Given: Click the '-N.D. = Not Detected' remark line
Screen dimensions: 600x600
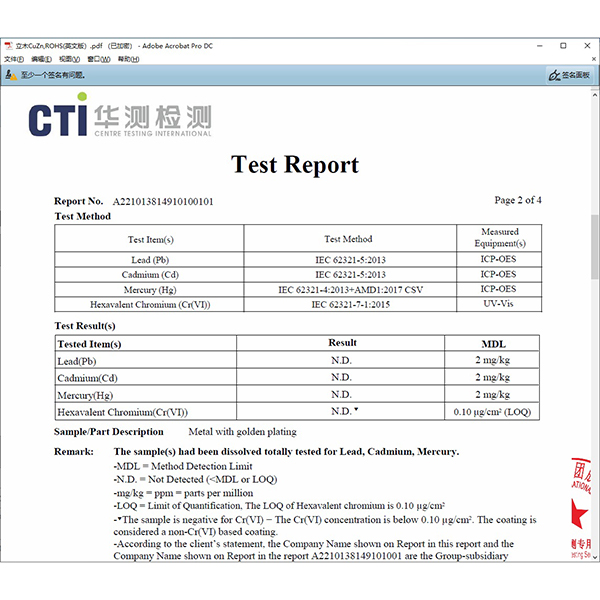Looking at the screenshot, I should pos(195,479).
